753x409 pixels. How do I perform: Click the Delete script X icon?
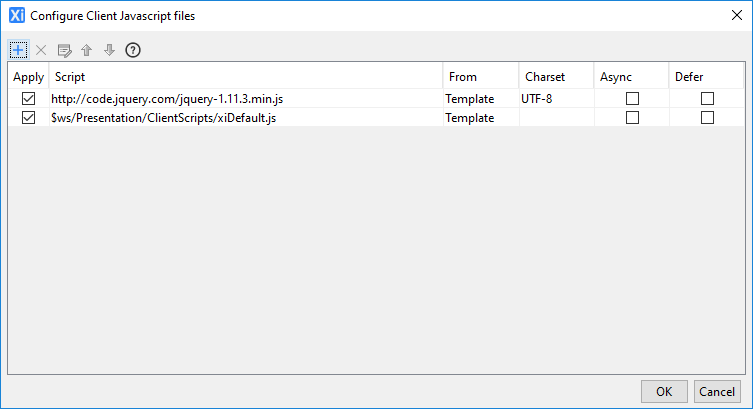point(41,50)
